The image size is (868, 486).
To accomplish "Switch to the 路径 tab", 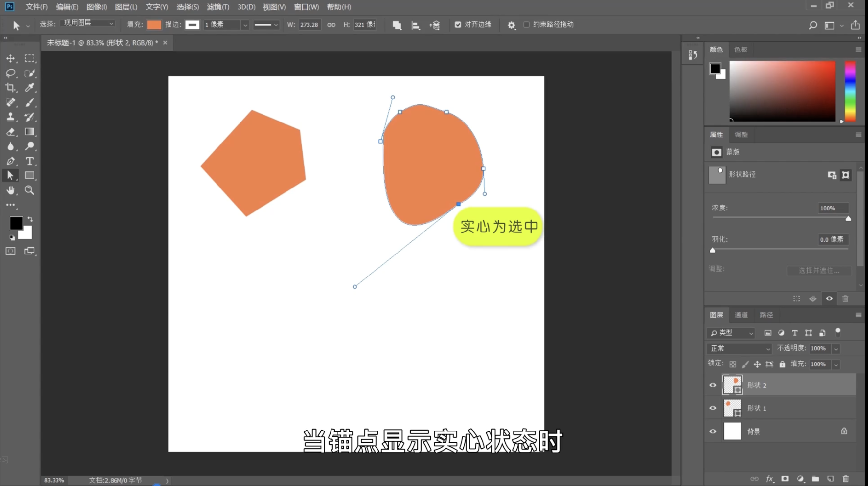I will click(766, 315).
